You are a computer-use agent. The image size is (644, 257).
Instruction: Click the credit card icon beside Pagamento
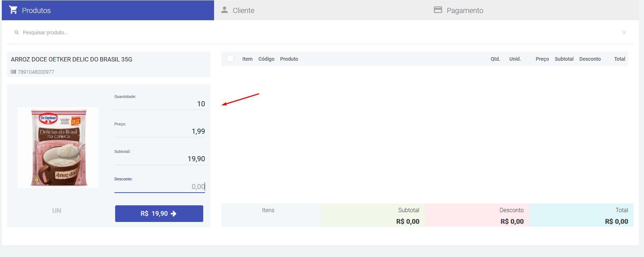tap(438, 10)
